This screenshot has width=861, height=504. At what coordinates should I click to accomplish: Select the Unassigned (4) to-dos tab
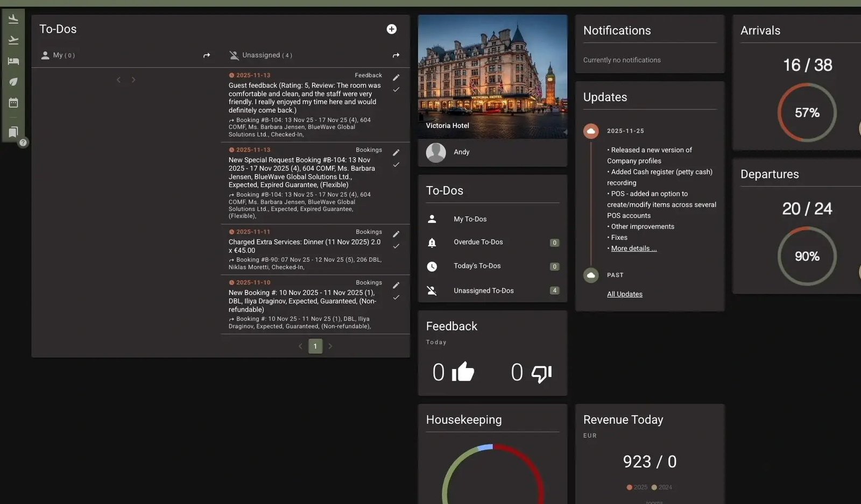261,55
